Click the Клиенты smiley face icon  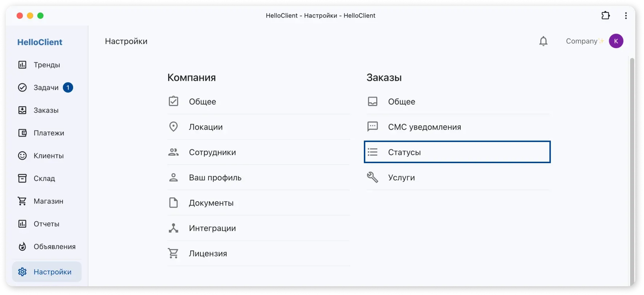click(22, 156)
